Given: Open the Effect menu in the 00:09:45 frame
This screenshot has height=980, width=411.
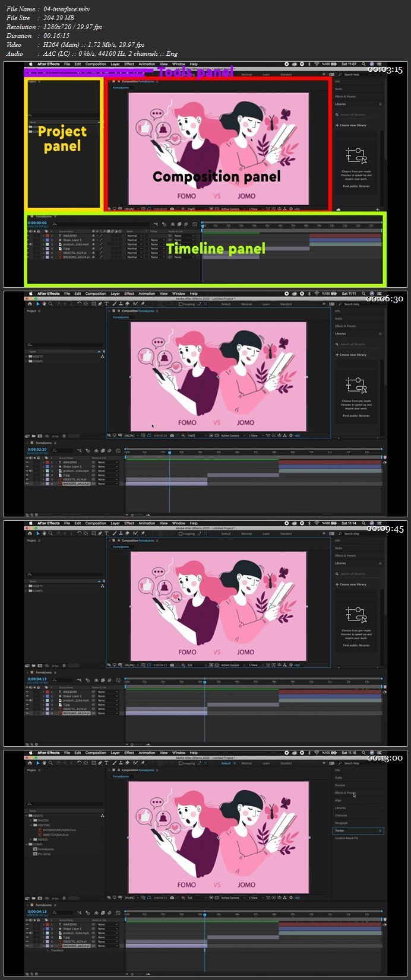Looking at the screenshot, I should tap(129, 523).
